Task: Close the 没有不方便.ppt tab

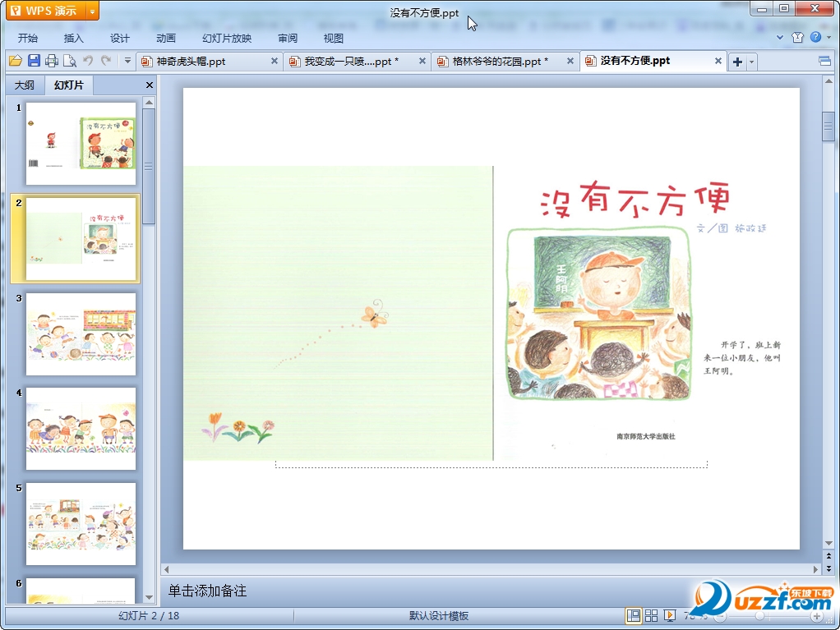Action: point(718,61)
